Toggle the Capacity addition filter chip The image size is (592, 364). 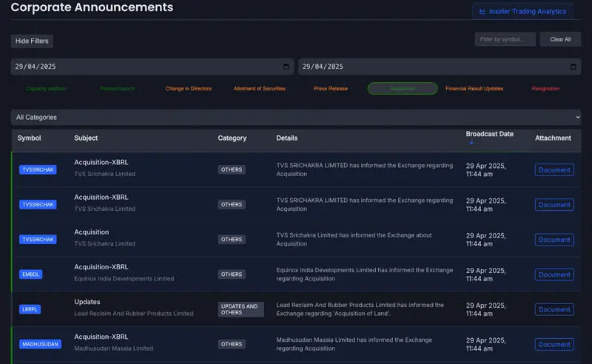pos(46,88)
